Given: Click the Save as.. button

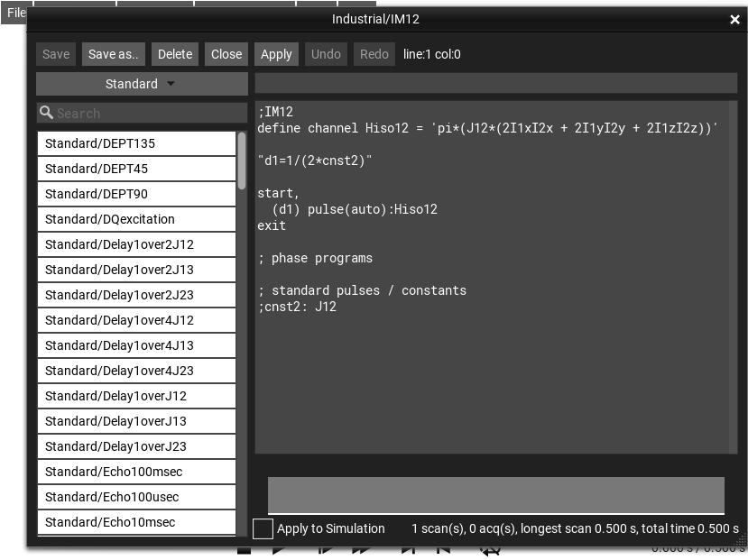Looking at the screenshot, I should (114, 54).
